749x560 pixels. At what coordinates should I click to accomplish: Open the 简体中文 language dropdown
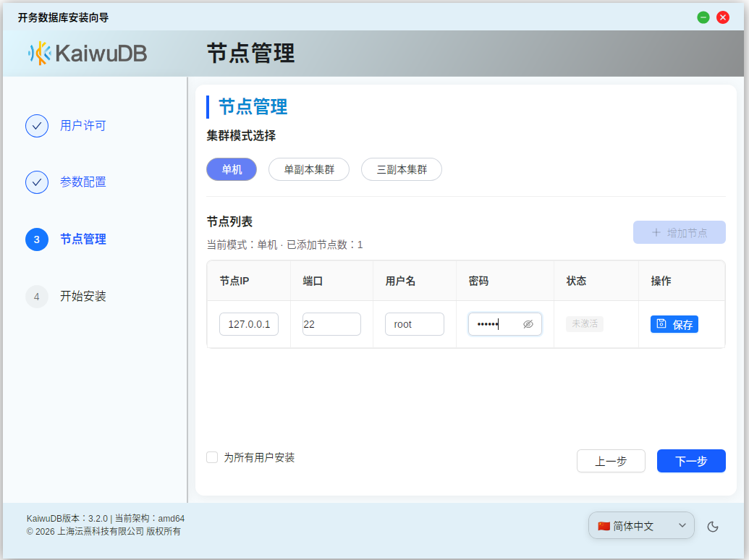(641, 525)
